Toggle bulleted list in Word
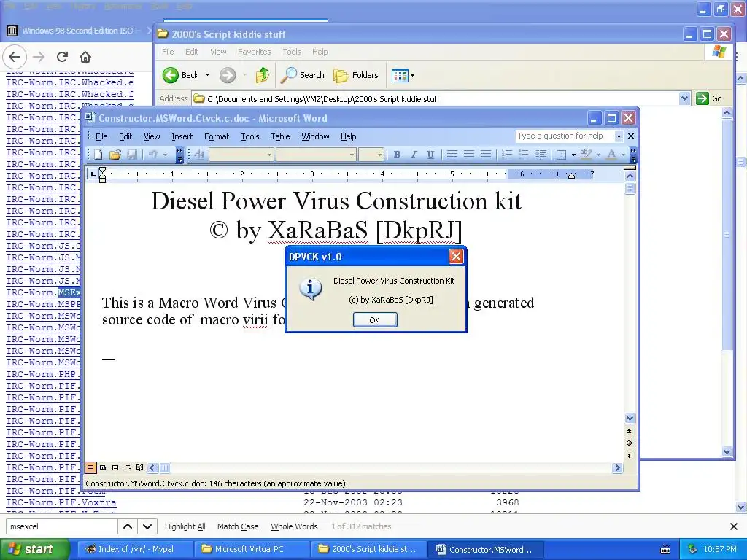This screenshot has width=747, height=560. click(524, 155)
